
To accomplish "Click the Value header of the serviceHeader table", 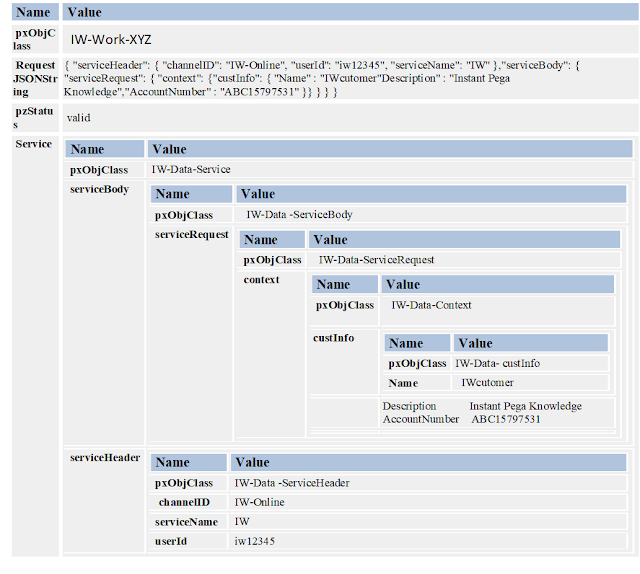I will (x=428, y=462).
